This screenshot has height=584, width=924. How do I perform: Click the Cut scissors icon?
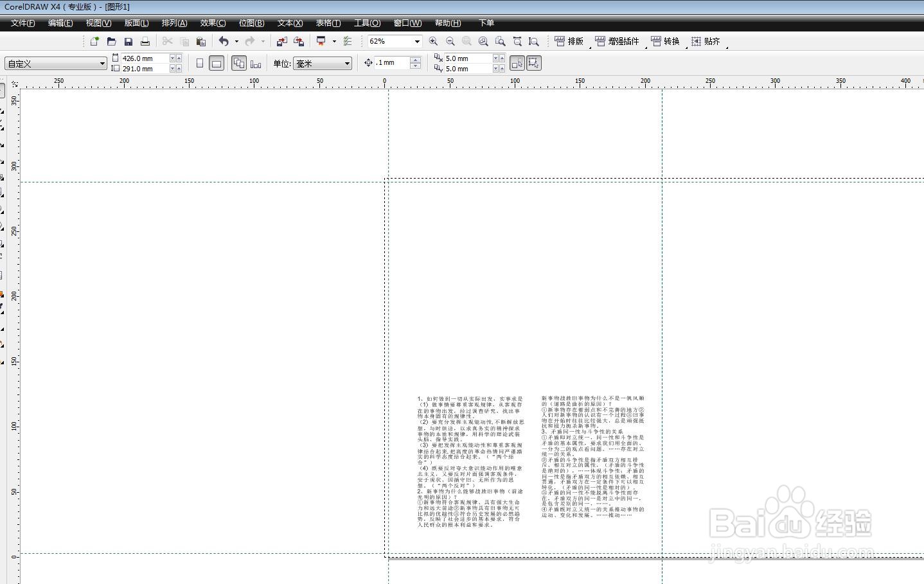168,41
